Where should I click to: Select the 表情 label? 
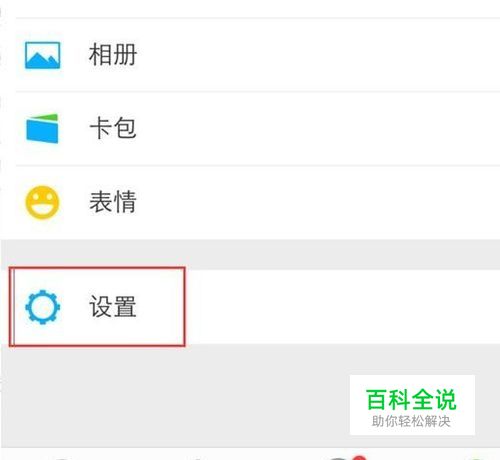coord(113,202)
